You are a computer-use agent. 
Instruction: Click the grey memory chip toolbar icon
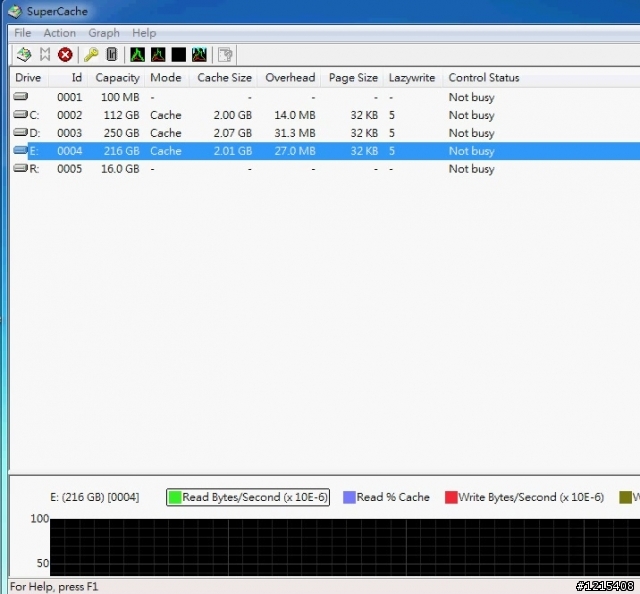tap(111, 54)
